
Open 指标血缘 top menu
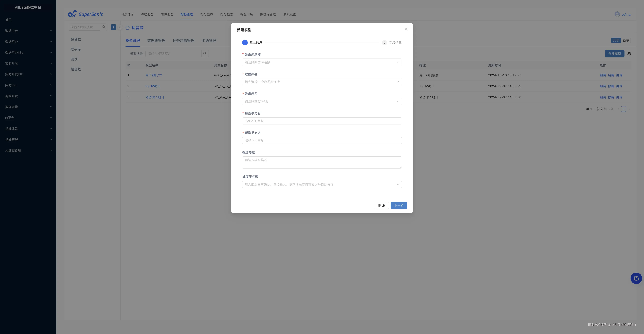[x=206, y=14]
